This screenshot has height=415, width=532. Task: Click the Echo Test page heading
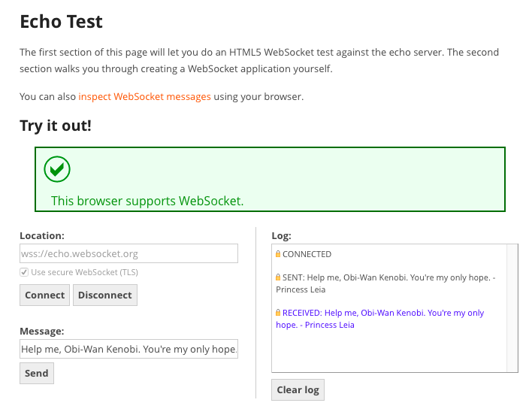tap(61, 21)
